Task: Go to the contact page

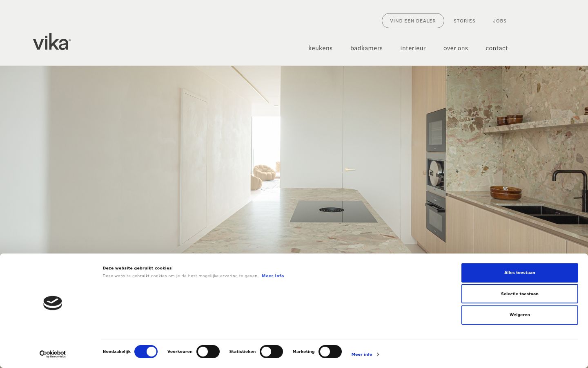Action: [x=497, y=48]
